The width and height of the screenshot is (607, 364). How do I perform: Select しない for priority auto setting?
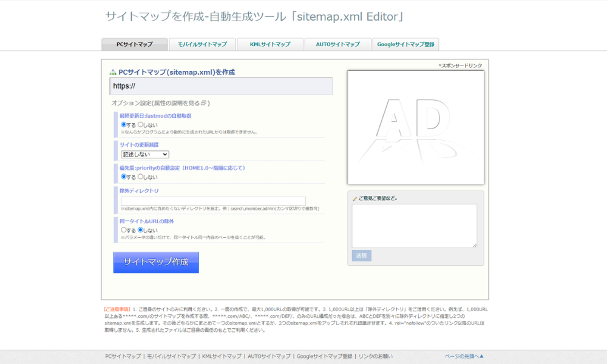click(x=141, y=177)
